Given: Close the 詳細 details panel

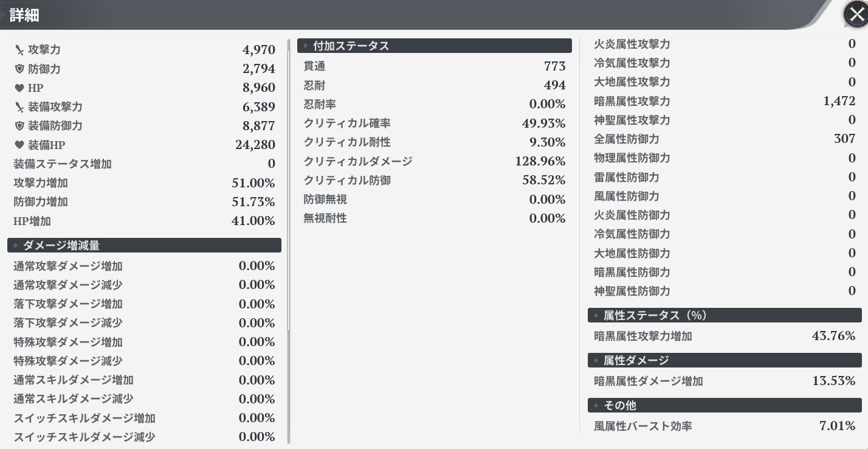Looking at the screenshot, I should pyautogui.click(x=856, y=15).
